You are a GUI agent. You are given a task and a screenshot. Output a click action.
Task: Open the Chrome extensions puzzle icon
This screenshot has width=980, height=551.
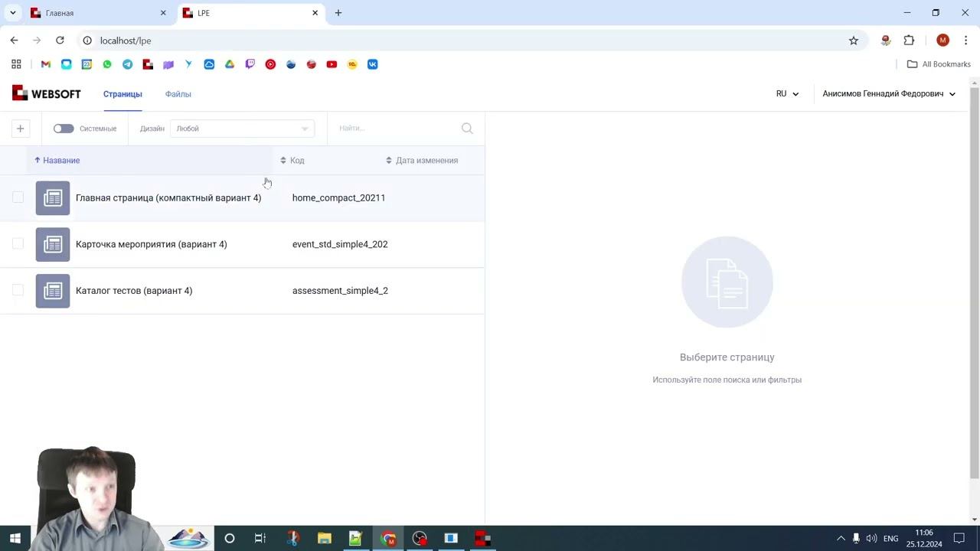[909, 41]
